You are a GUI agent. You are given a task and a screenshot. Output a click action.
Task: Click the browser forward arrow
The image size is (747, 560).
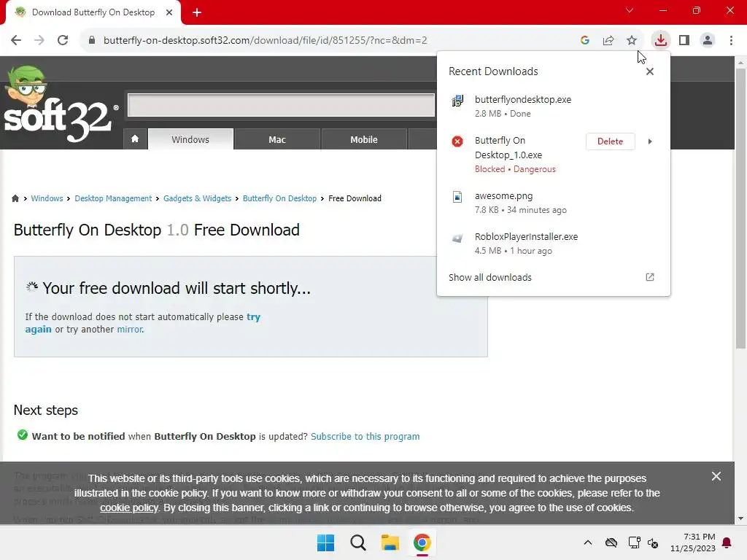(39, 40)
